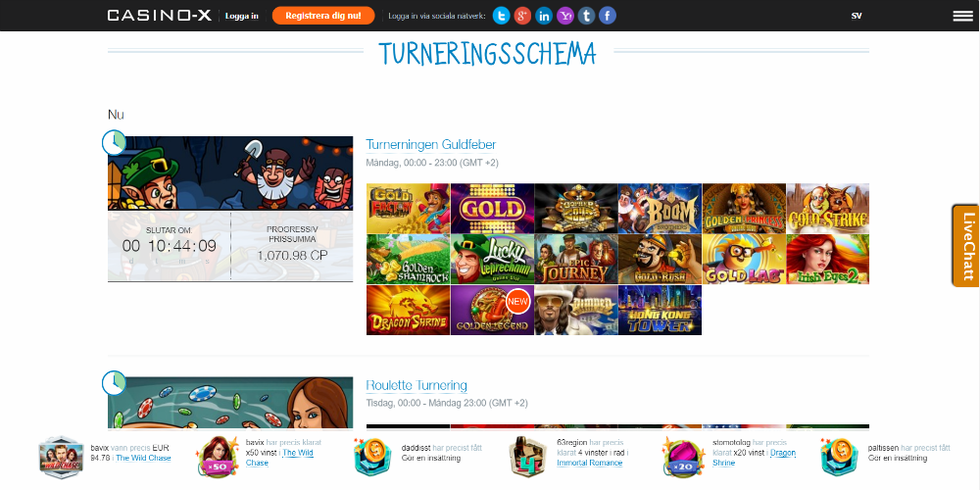Open Lucky Leprechaun game thumbnail
The image size is (980, 490).
(492, 260)
